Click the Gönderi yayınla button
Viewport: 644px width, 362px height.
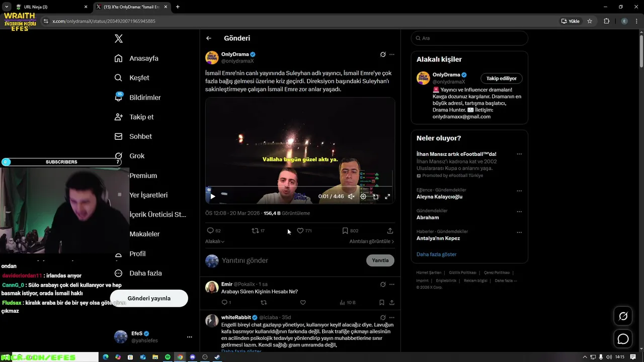[149, 298]
